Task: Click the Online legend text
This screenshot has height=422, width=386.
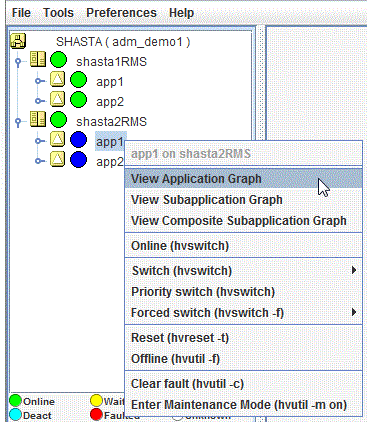Action: tap(39, 401)
